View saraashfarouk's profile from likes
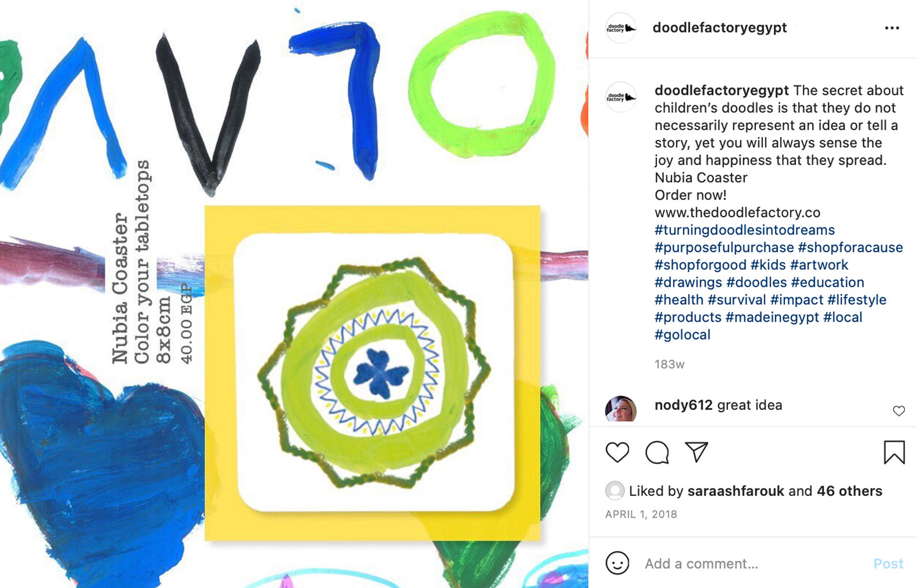The height and width of the screenshot is (588, 917). point(735,491)
